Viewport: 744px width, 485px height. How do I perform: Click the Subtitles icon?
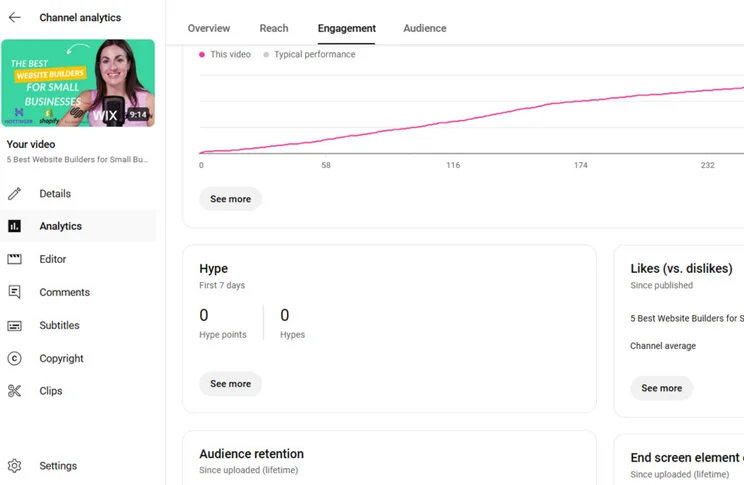(x=14, y=326)
